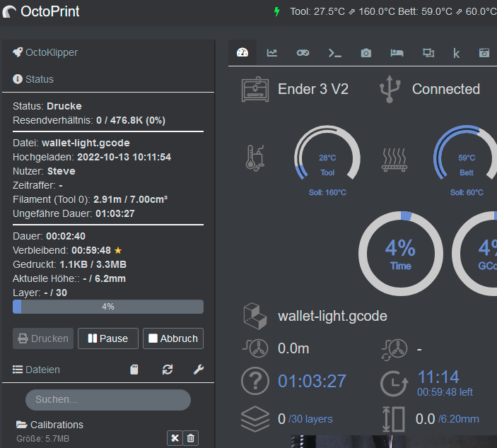Click the SD card icon in Dateien
Image resolution: width=497 pixels, height=448 pixels.
(x=134, y=370)
